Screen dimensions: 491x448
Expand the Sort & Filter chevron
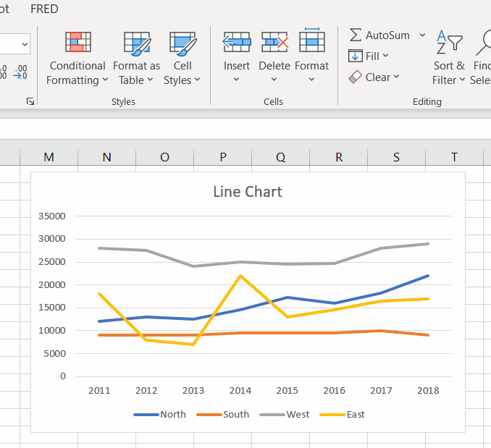[462, 80]
